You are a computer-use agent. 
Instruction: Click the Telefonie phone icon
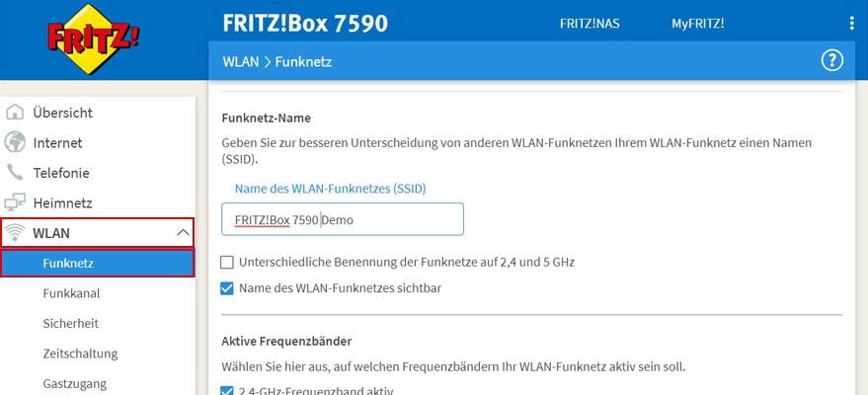click(15, 173)
